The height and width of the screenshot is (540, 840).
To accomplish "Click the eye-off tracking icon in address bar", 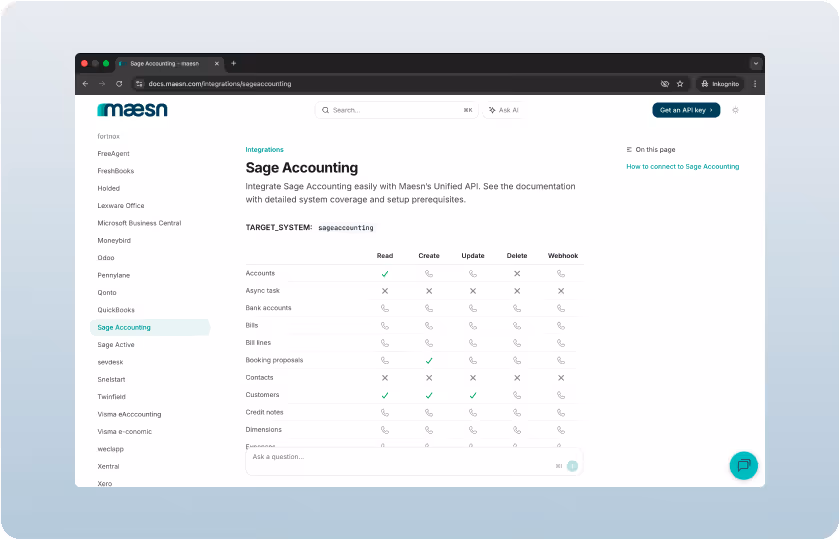I will click(665, 84).
